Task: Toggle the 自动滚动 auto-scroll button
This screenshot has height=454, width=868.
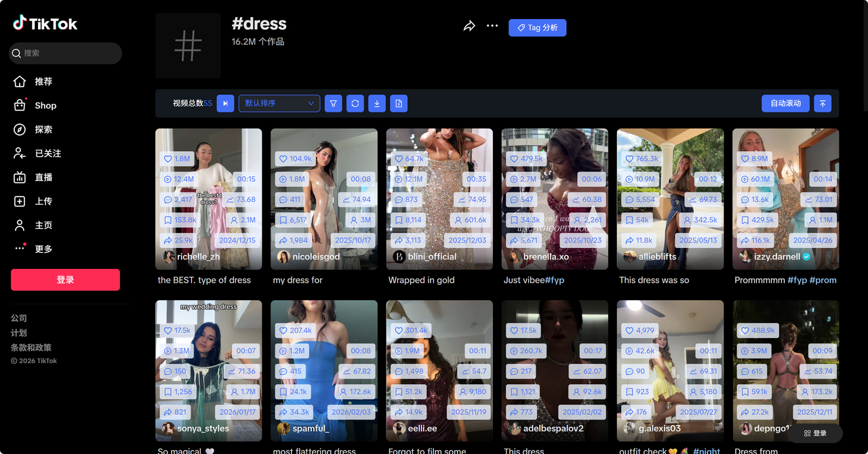Action: (785, 104)
